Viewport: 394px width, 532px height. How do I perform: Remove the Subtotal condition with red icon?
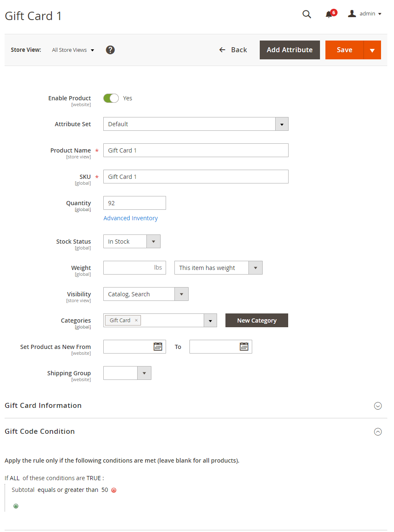click(114, 490)
